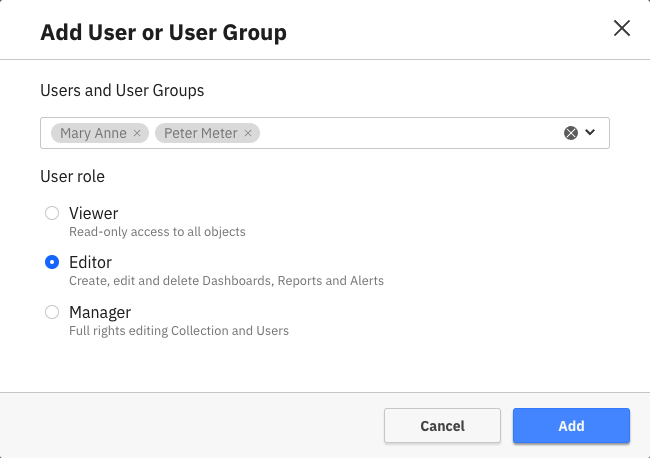Click the Peter Meter tag name
The height and width of the screenshot is (458, 650).
click(200, 133)
